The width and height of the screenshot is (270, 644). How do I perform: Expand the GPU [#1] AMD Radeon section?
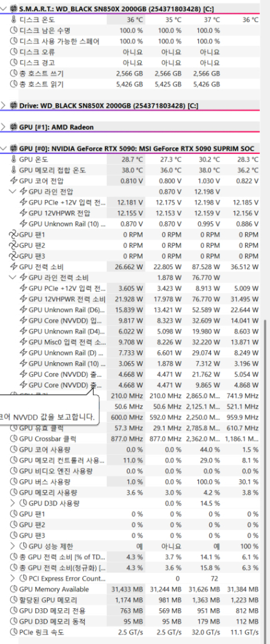[4, 127]
